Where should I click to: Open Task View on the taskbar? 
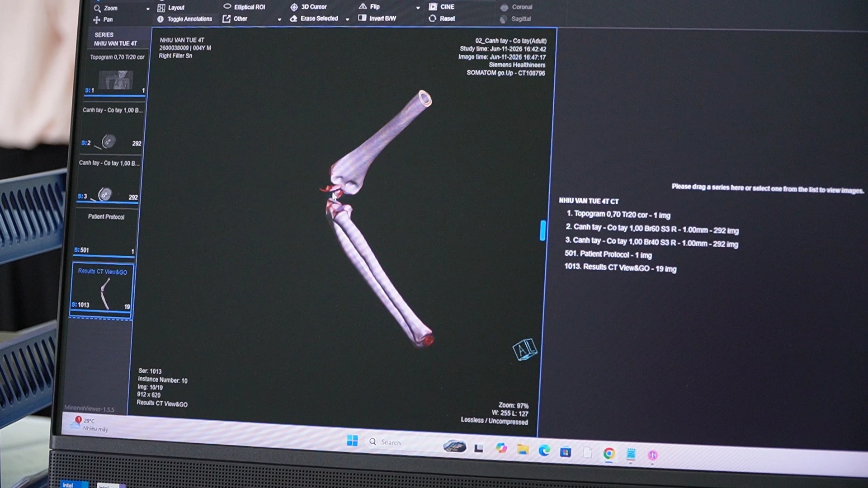click(x=479, y=448)
